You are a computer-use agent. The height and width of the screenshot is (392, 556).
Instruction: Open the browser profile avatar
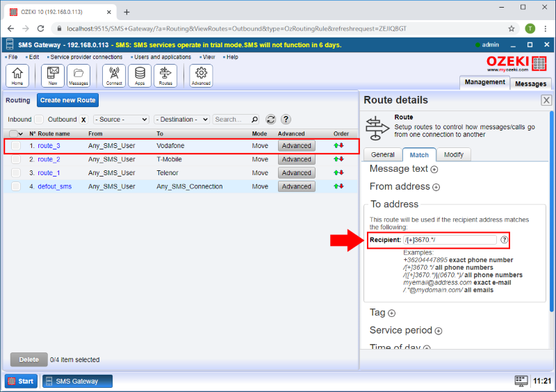click(530, 28)
